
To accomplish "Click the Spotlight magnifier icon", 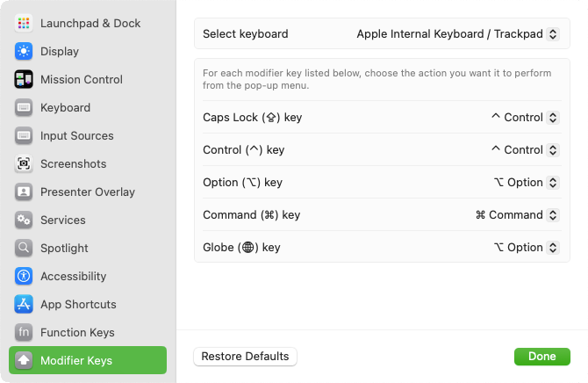I will pyautogui.click(x=24, y=249).
